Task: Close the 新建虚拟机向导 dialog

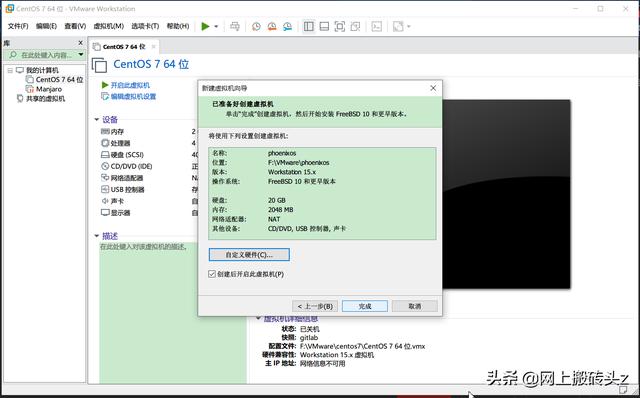Action: (x=433, y=88)
